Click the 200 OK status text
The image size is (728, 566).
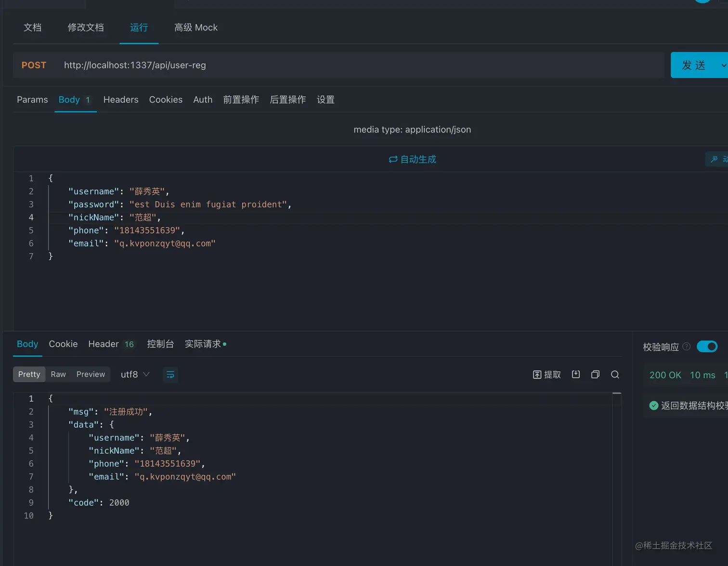point(665,375)
